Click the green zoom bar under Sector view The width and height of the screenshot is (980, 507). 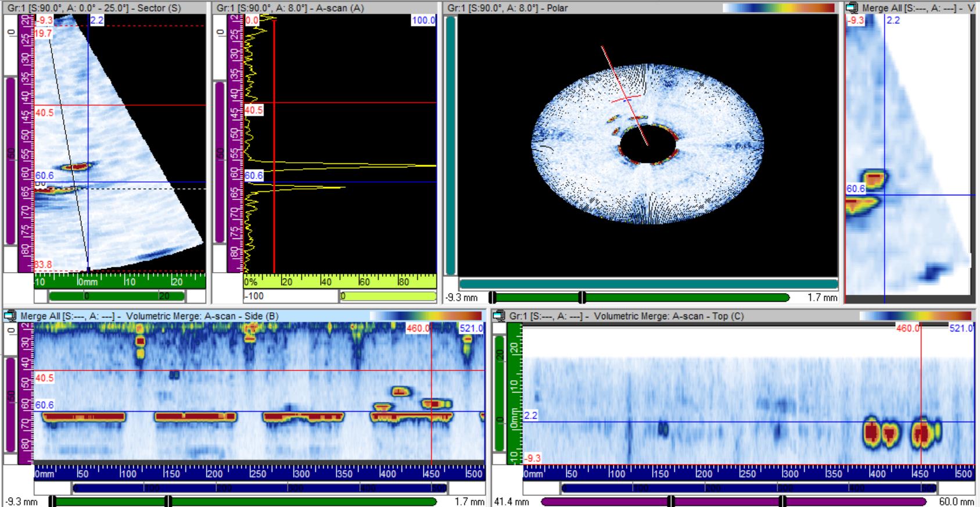click(x=116, y=296)
